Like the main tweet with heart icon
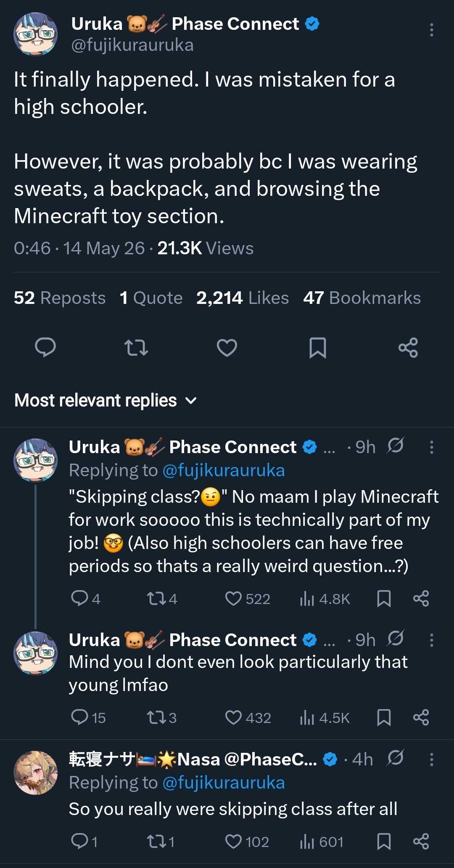This screenshot has height=868, width=454. coord(227,348)
